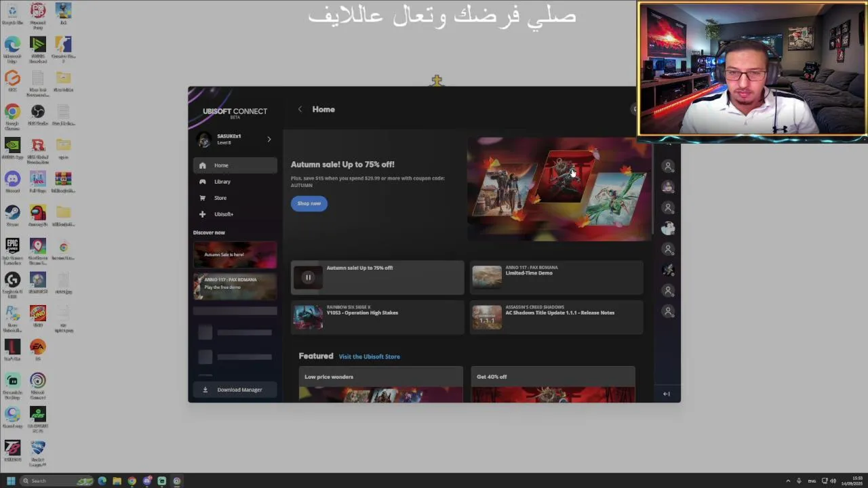
Task: Open Logitech G HUB desktop shortcut
Action: coord(12,284)
